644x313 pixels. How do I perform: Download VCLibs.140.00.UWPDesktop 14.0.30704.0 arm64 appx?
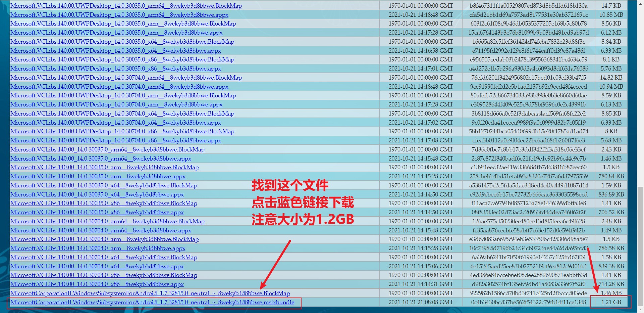[119, 87]
